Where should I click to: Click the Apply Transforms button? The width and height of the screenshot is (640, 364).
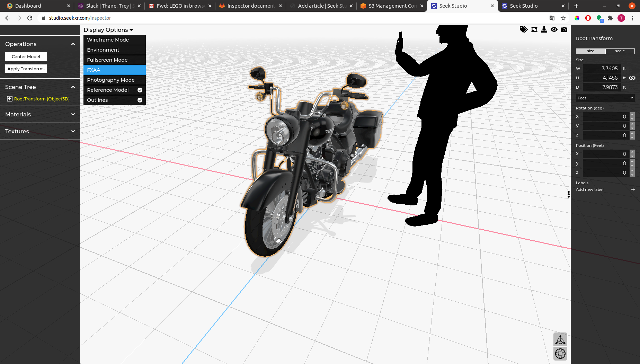26,69
